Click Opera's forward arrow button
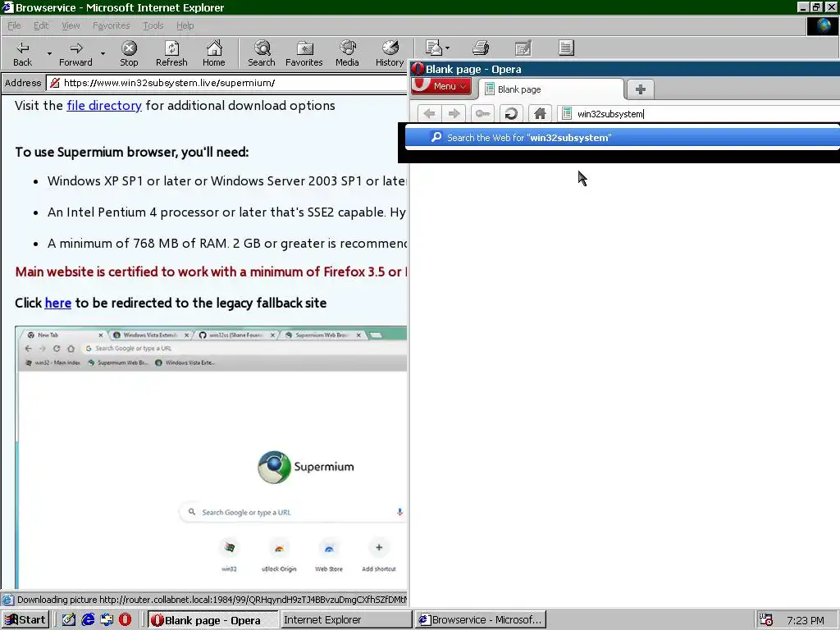840x630 pixels. 454,113
